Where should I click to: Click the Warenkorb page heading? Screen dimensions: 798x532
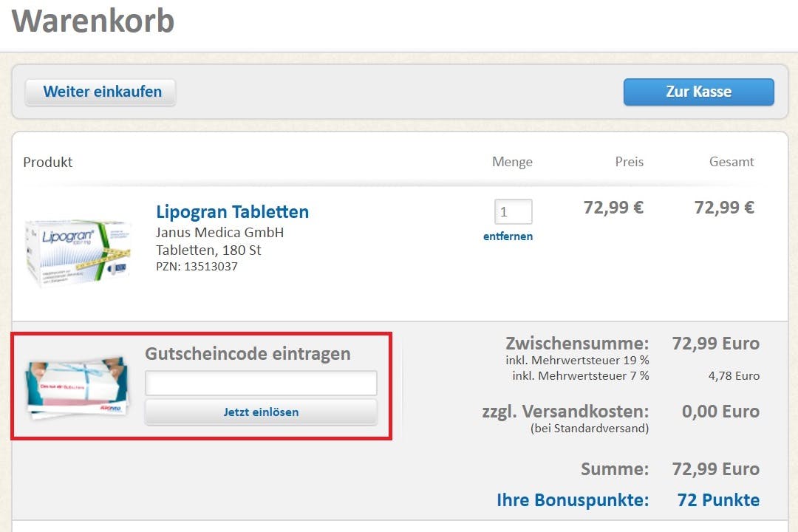[93, 21]
